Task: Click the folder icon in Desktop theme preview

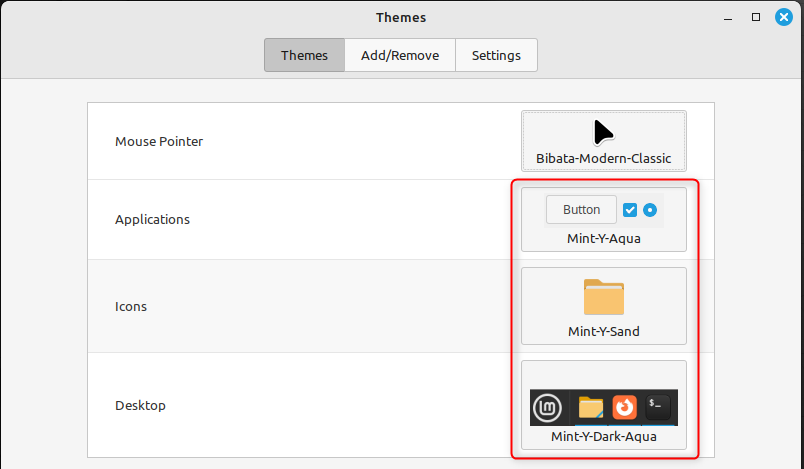Action: tap(591, 407)
